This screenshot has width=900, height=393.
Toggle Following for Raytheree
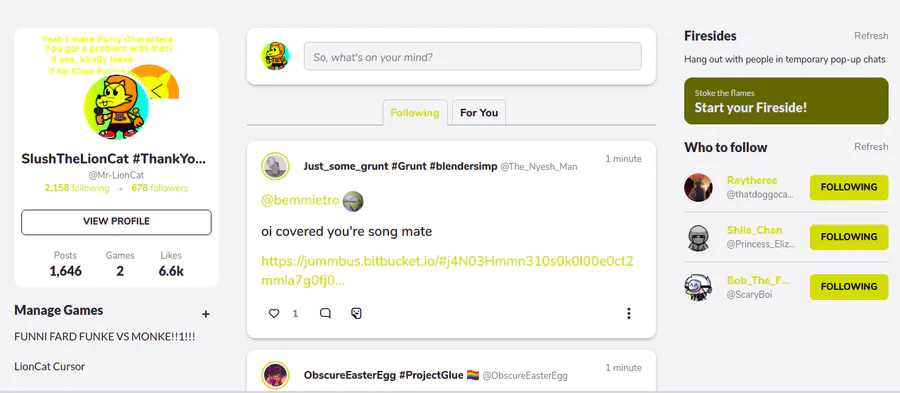point(849,187)
